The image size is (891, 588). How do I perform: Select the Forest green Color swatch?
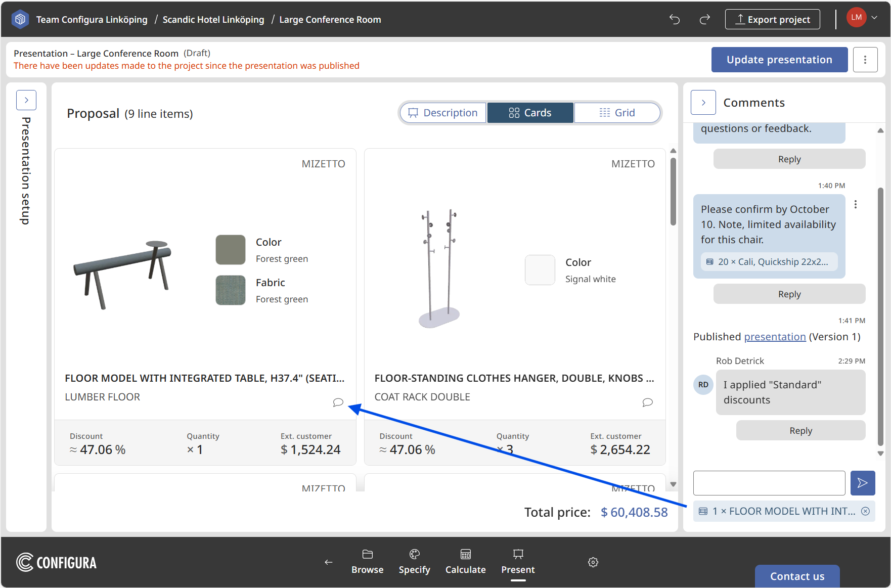(231, 250)
